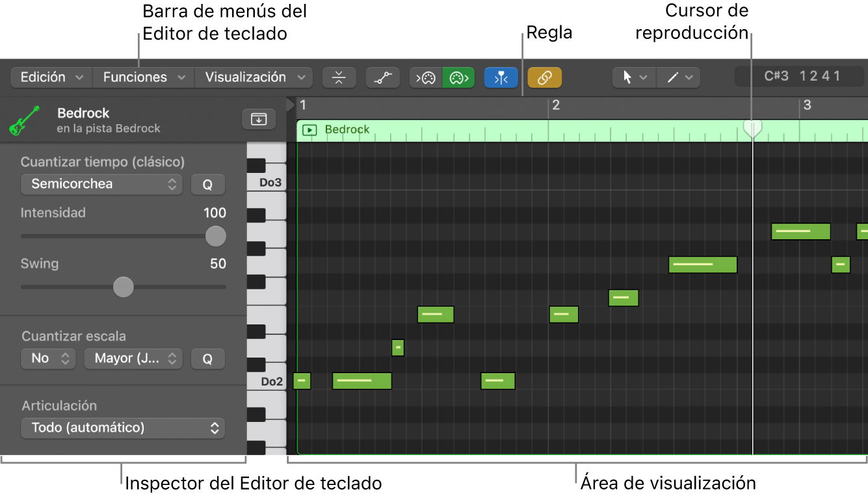Click the Intensidad slider knob
The image size is (868, 498).
[215, 236]
